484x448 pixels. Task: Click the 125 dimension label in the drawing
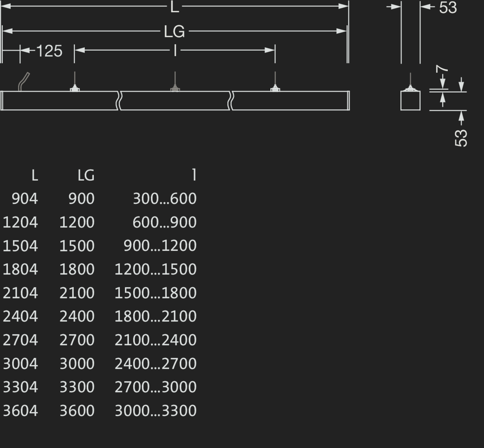(49, 51)
